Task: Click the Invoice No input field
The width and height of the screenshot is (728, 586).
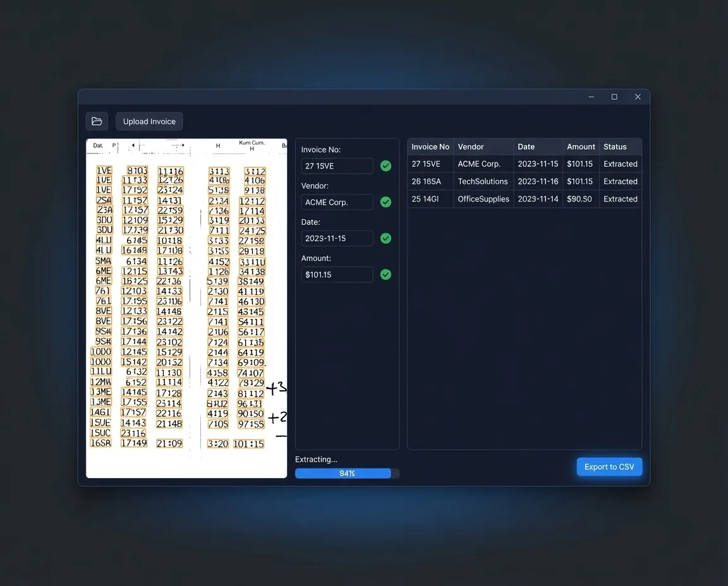Action: pos(337,165)
